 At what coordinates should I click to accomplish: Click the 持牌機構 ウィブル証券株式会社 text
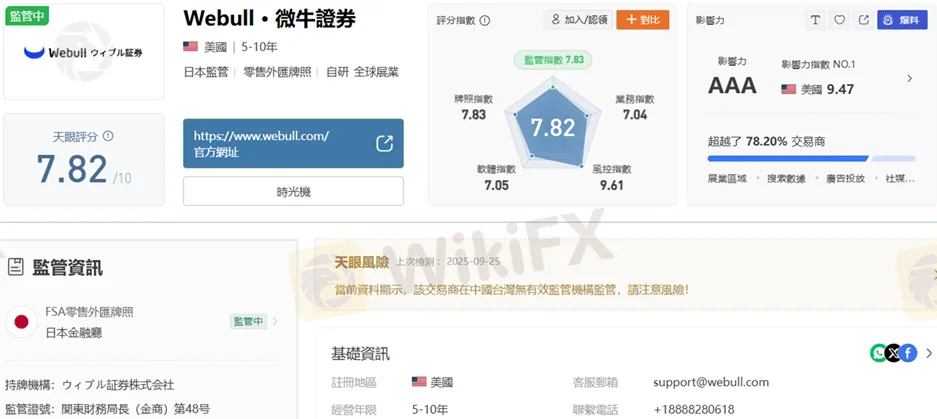90,384
